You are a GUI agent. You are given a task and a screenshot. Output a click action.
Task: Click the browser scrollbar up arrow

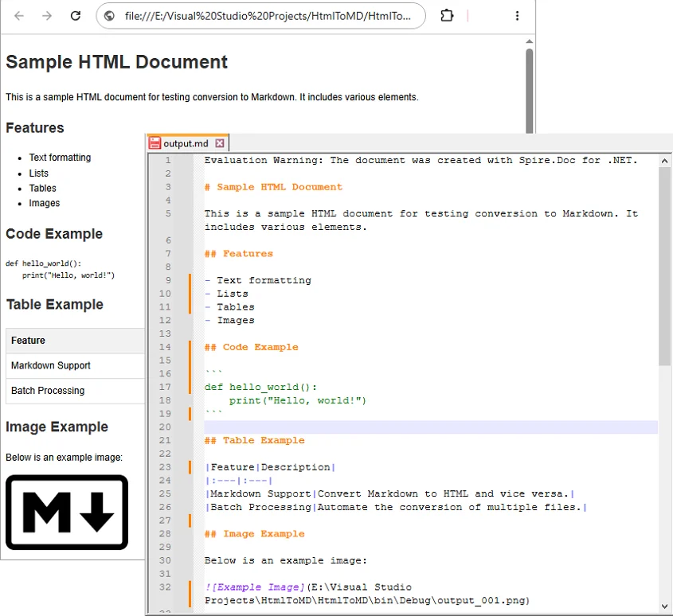[x=529, y=41]
